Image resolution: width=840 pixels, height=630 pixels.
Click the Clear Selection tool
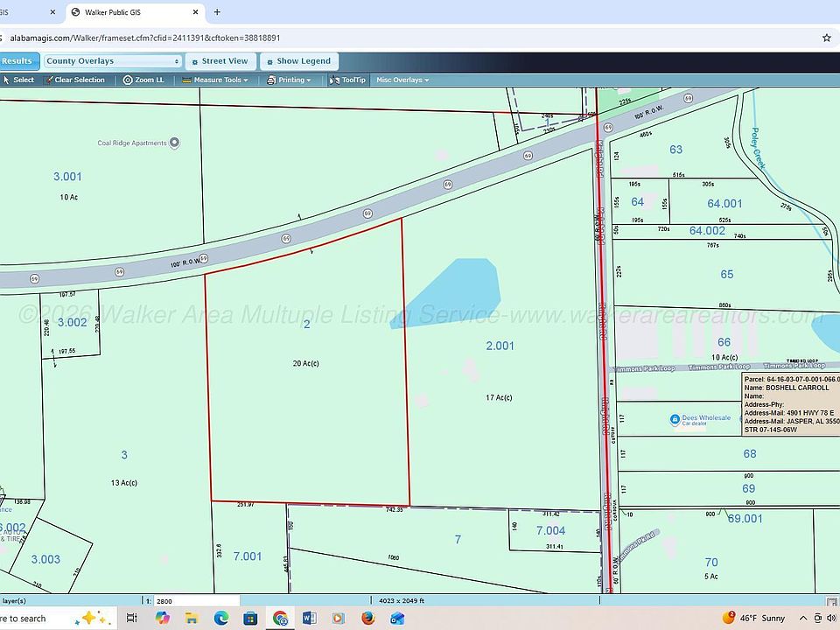click(x=74, y=80)
